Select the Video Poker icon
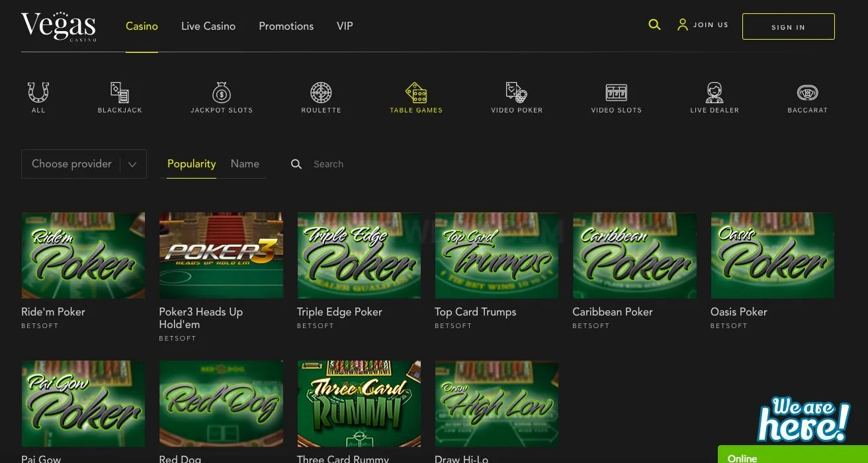Screen dimensions: 868x463 pyautogui.click(x=517, y=92)
